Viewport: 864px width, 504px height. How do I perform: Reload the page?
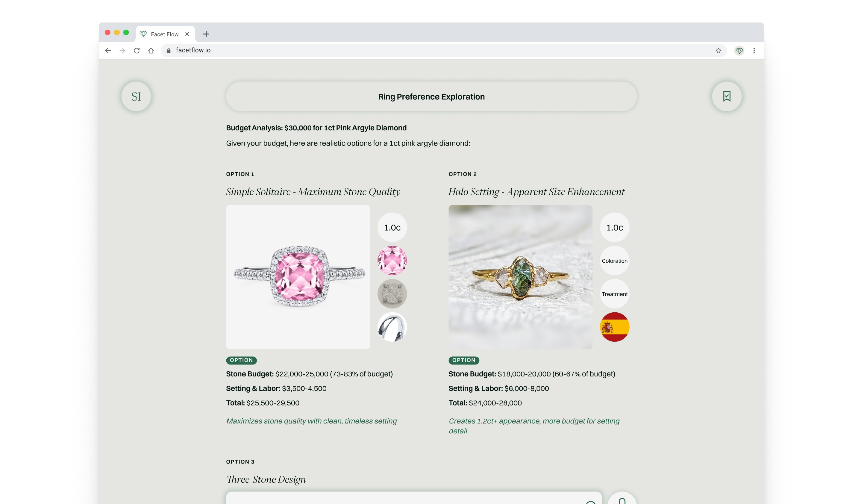coord(137,51)
